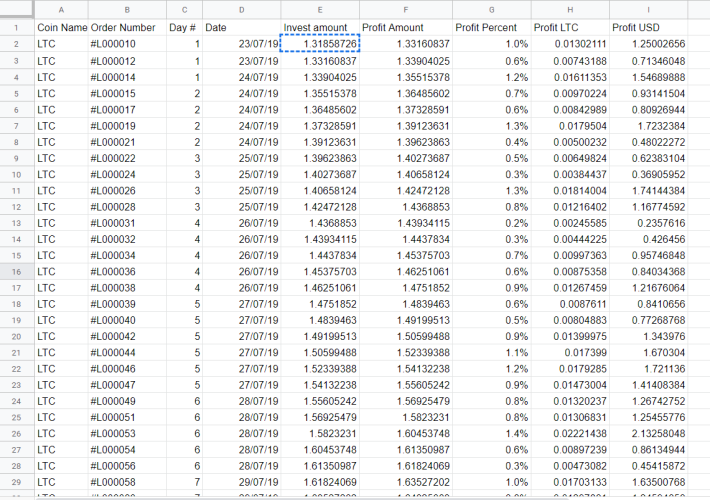
Task: Click the Date header cell
Action: [x=241, y=28]
